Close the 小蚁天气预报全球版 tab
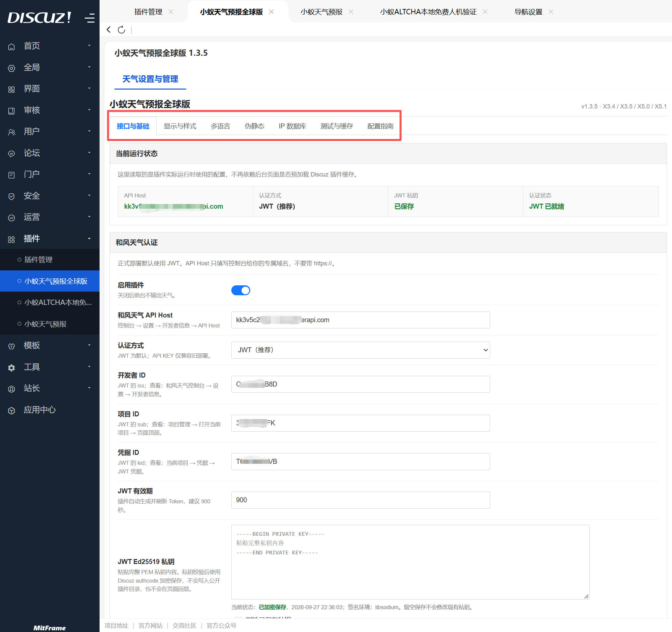This screenshot has height=632, width=672. (x=271, y=12)
